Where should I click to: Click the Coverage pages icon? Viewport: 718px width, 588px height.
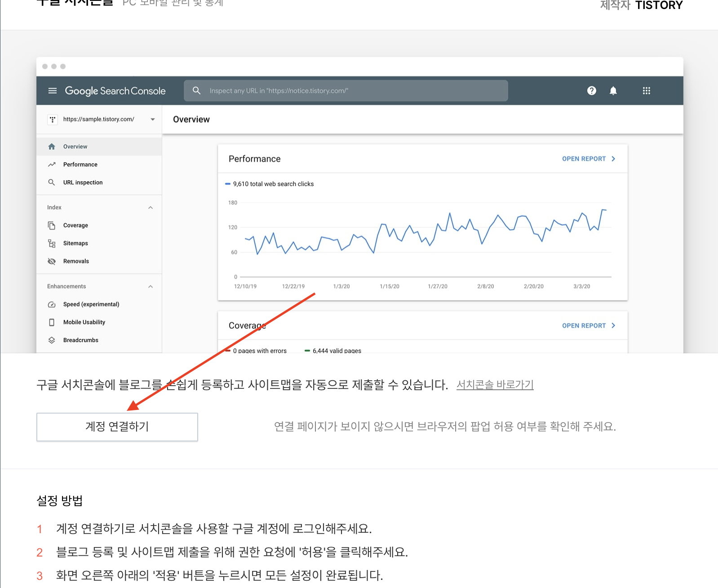point(52,225)
